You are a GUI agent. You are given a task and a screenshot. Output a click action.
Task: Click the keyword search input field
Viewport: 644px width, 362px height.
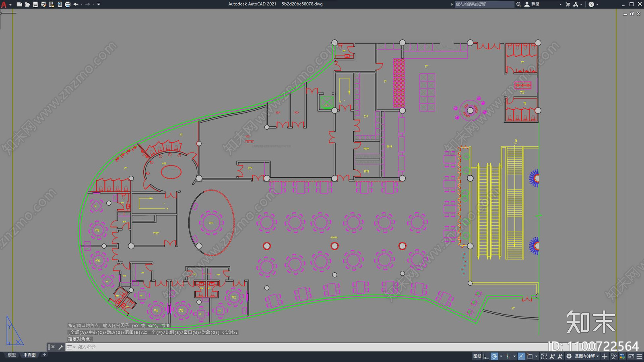tap(484, 4)
